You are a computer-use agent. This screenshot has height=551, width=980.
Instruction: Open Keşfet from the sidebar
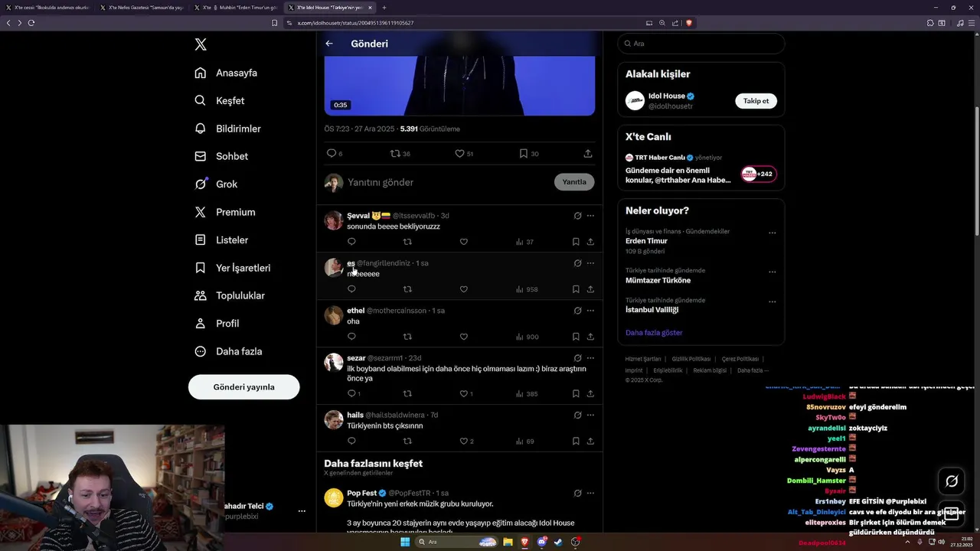220,100
